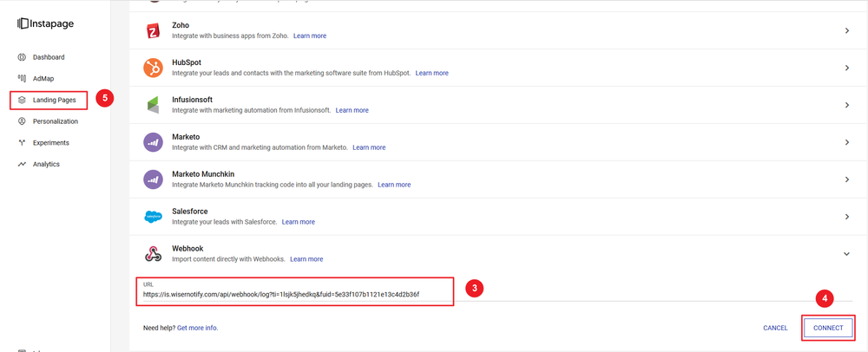The width and height of the screenshot is (868, 352).
Task: Click the HubSpot sprocket icon
Action: coord(153,68)
